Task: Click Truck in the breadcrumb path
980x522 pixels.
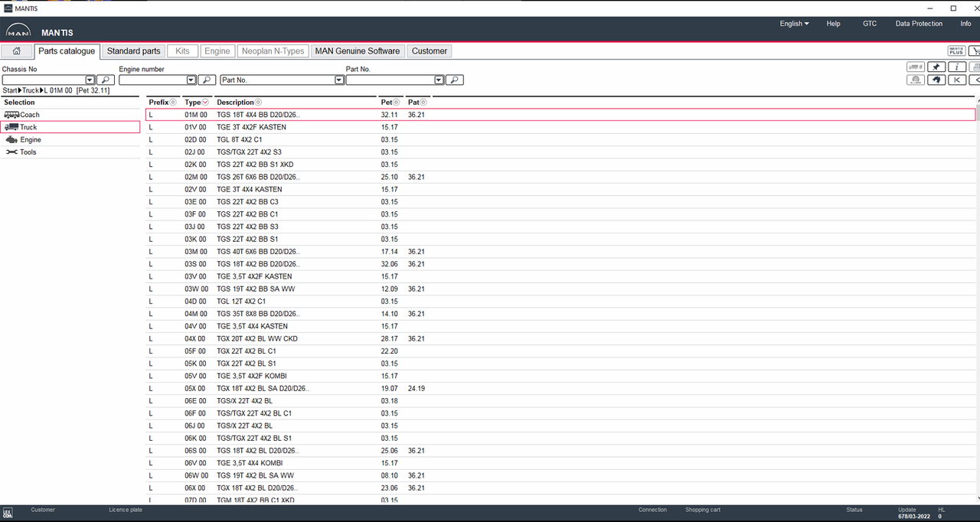Action: click(x=30, y=90)
